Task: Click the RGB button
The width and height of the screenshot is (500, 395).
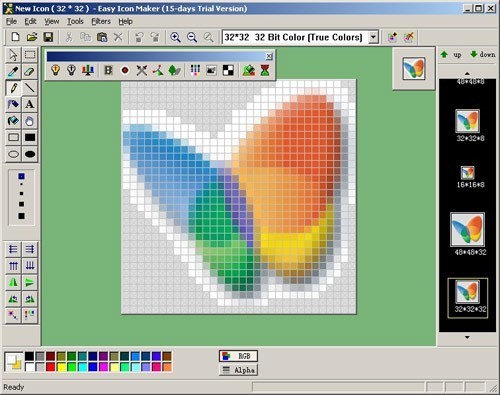Action: (238, 356)
